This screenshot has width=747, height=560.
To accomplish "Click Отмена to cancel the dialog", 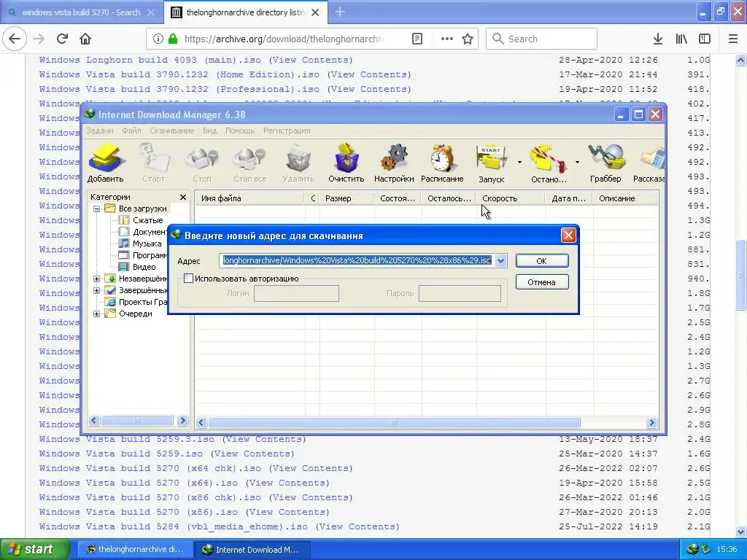I will (542, 282).
